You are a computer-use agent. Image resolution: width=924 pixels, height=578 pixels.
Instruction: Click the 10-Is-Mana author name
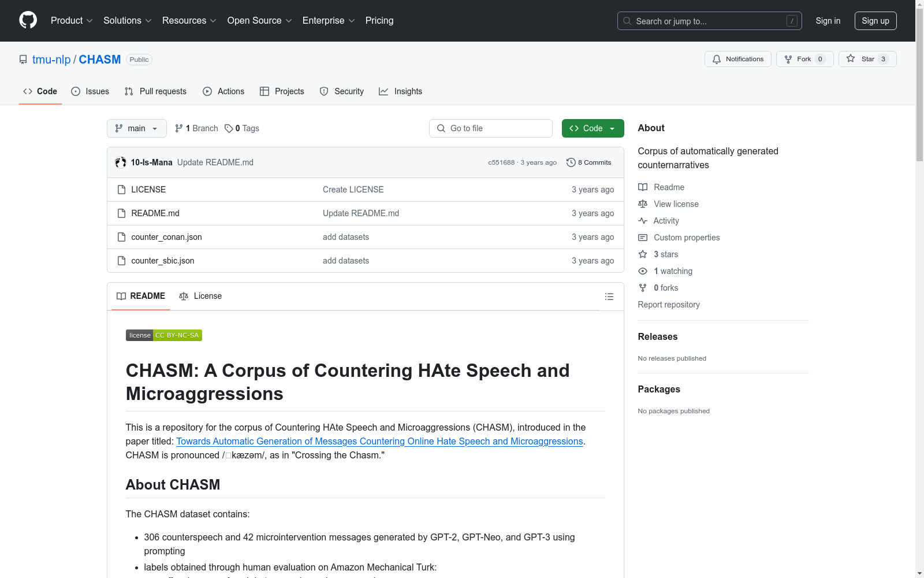click(x=151, y=162)
